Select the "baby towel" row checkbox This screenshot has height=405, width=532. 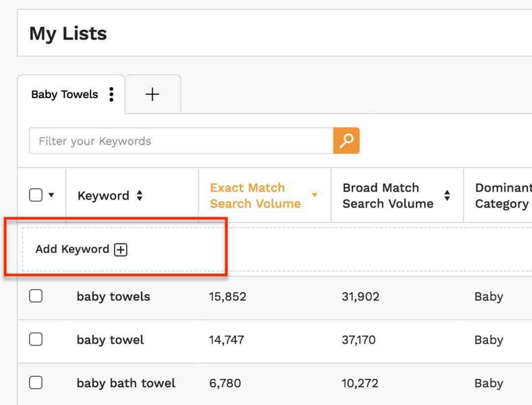pyautogui.click(x=36, y=339)
